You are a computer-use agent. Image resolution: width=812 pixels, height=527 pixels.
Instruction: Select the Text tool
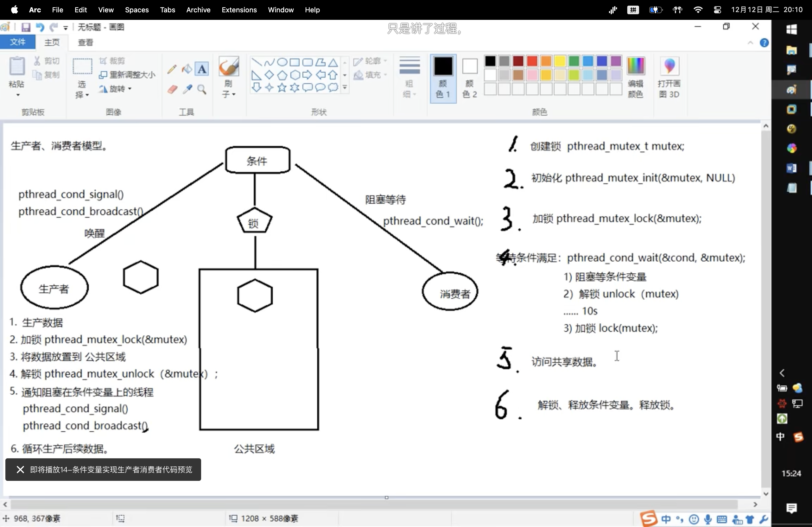tap(202, 69)
